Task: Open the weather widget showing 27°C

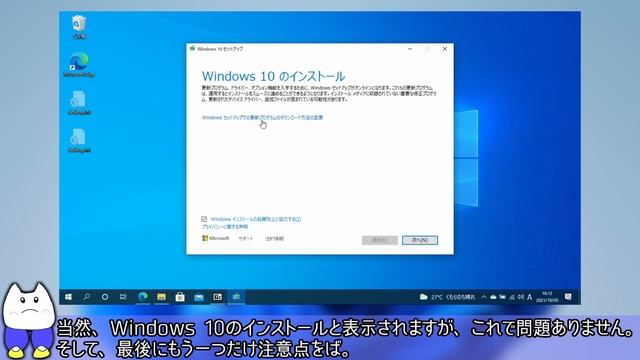Action: tap(447, 297)
